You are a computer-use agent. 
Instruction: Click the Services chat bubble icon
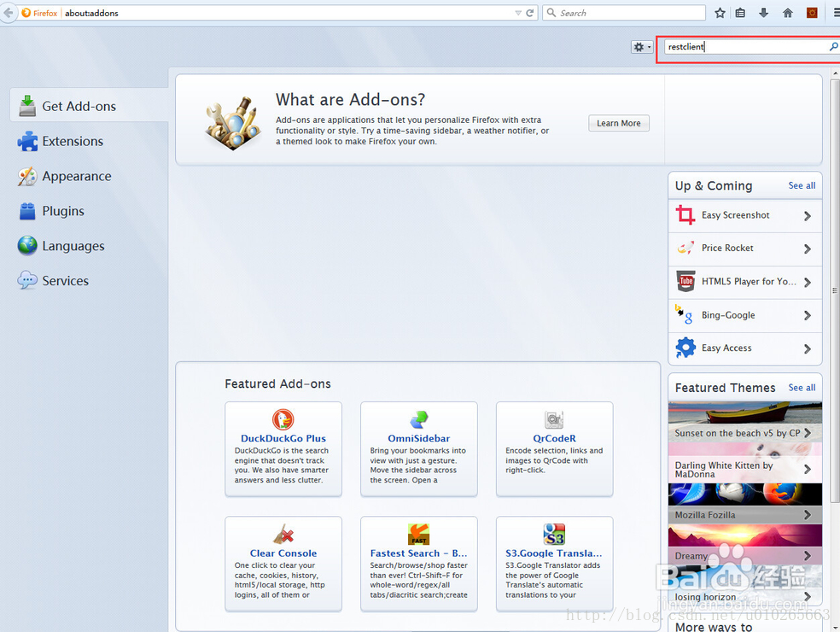[27, 280]
